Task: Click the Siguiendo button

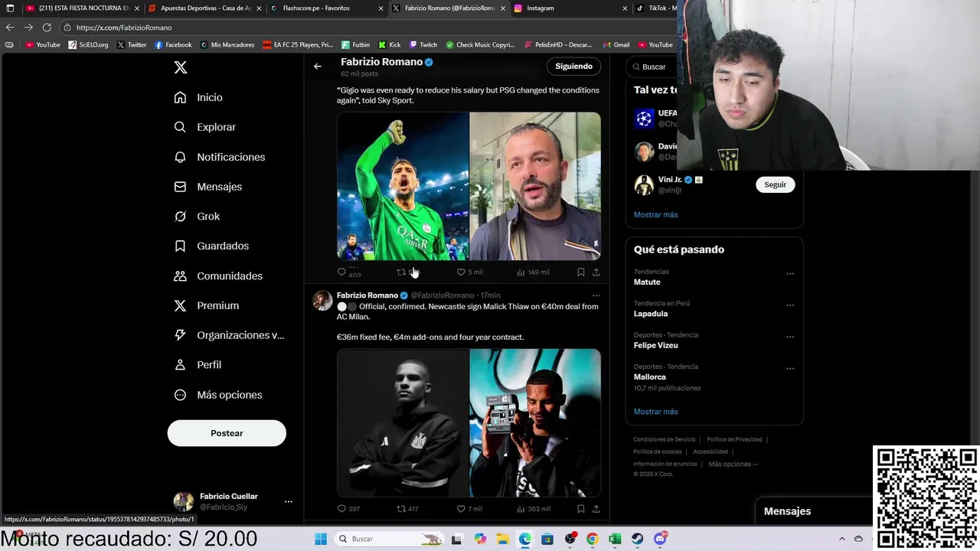Action: click(x=573, y=67)
